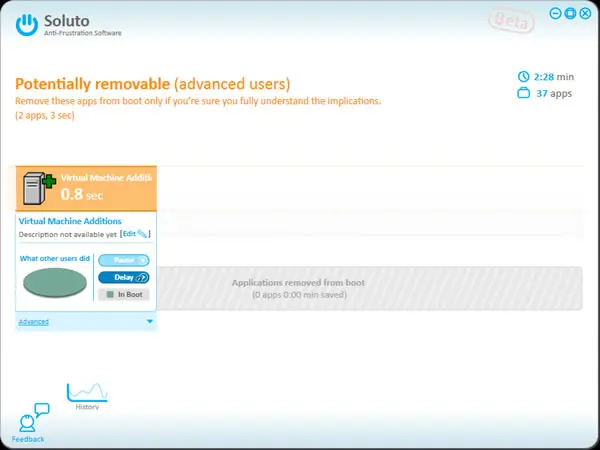Click the What other users did pie chart
The image size is (600, 450).
click(x=55, y=282)
